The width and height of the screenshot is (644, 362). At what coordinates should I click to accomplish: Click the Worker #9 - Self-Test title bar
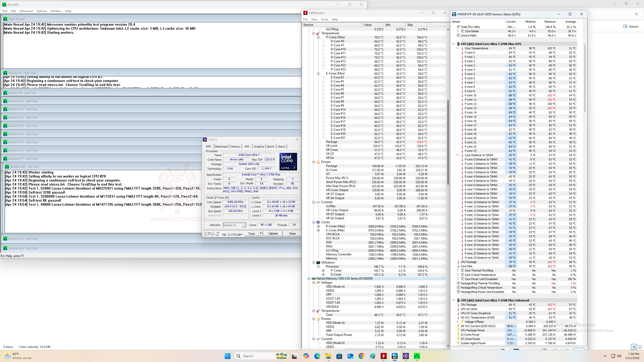[x=151, y=93]
